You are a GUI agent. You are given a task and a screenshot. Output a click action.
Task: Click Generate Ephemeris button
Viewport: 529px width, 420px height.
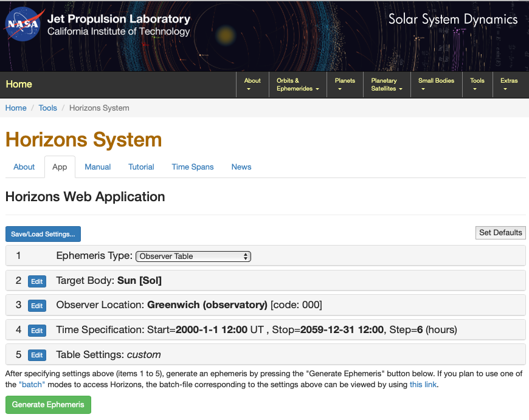coord(48,404)
